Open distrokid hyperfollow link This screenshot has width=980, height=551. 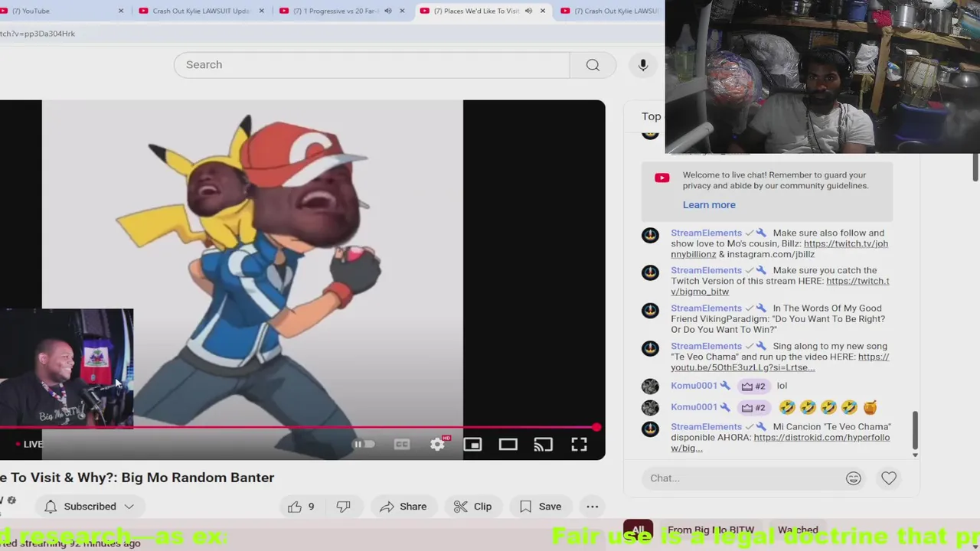click(x=780, y=442)
